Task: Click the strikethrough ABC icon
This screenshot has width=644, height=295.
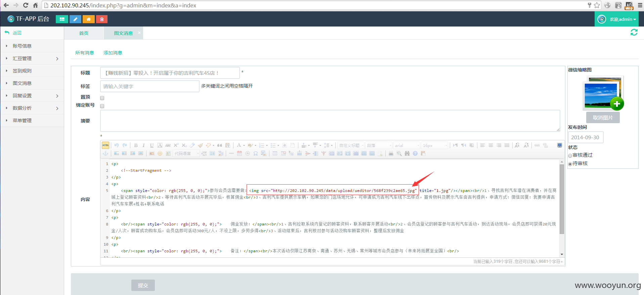Action: 168,145
